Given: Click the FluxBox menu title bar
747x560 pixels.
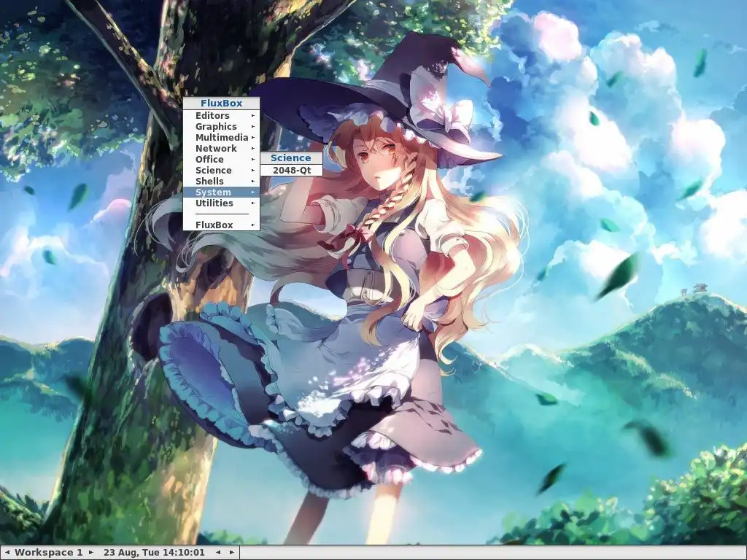Looking at the screenshot, I should pyautogui.click(x=221, y=104).
